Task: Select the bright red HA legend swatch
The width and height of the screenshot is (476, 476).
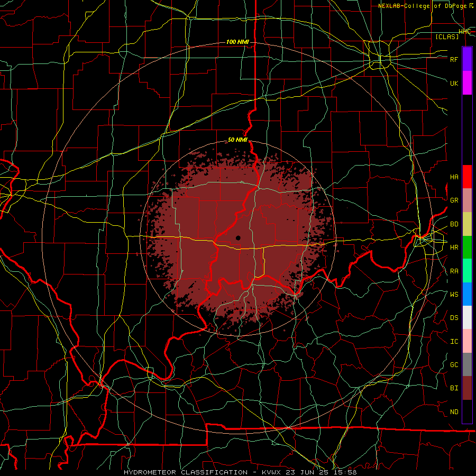Action: coord(467,177)
